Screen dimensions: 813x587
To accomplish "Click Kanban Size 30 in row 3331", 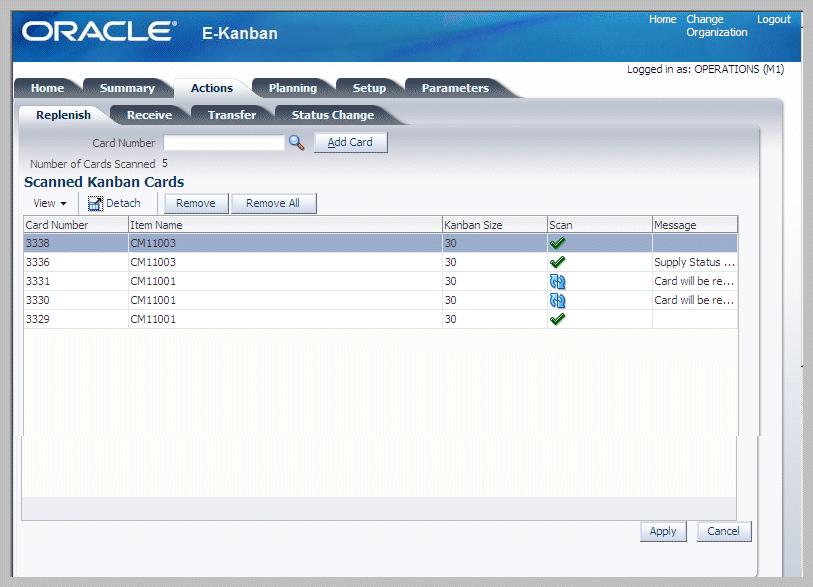I will 451,281.
